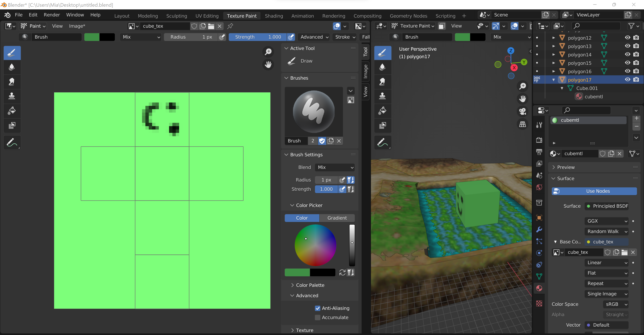Select the Mask tool in 3D viewport
The image size is (644, 335).
[383, 125]
